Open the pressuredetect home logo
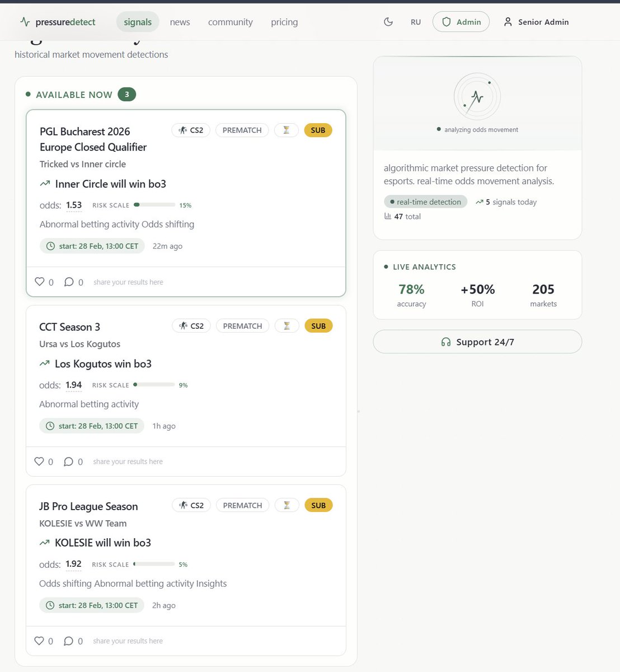 pyautogui.click(x=58, y=22)
